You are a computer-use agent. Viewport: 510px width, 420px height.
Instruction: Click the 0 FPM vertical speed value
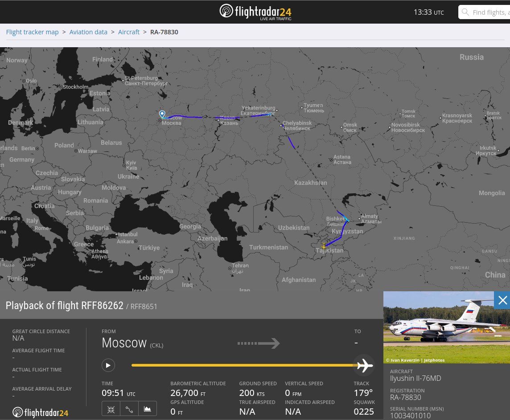pyautogui.click(x=293, y=393)
